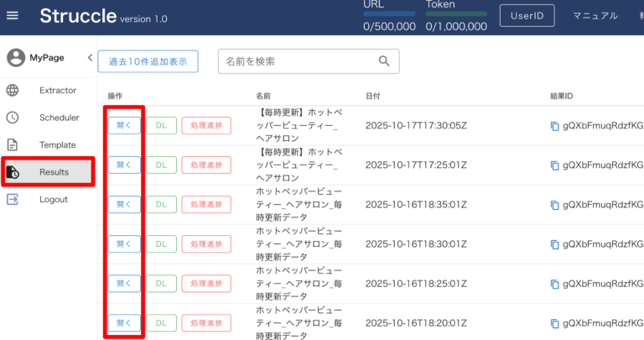The height and width of the screenshot is (340, 644).
Task: Download the 17:25:01 result via DL
Action: 161,165
